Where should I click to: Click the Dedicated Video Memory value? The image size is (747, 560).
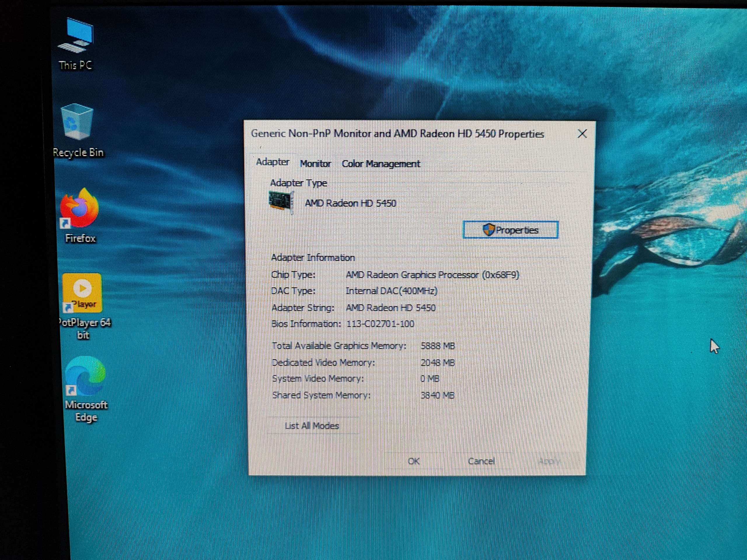[x=438, y=363]
